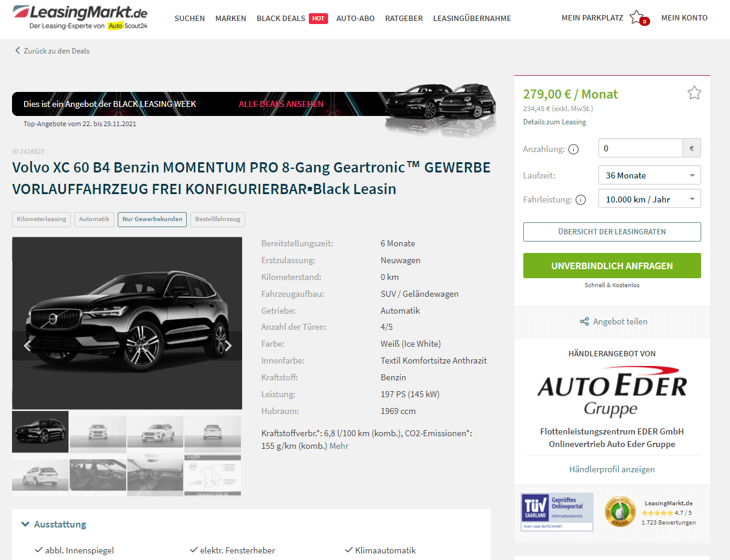Click the Auto Eder Gruppe logo

(x=612, y=391)
